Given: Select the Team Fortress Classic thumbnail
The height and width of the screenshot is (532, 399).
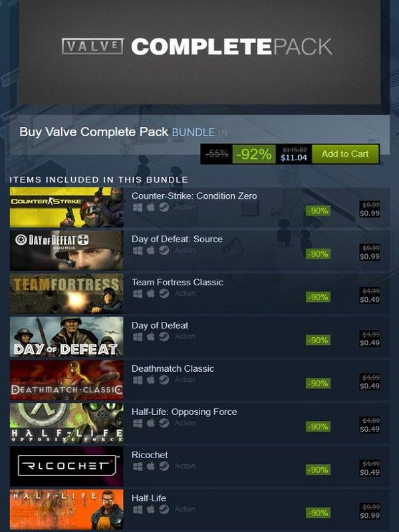Looking at the screenshot, I should coord(66,293).
